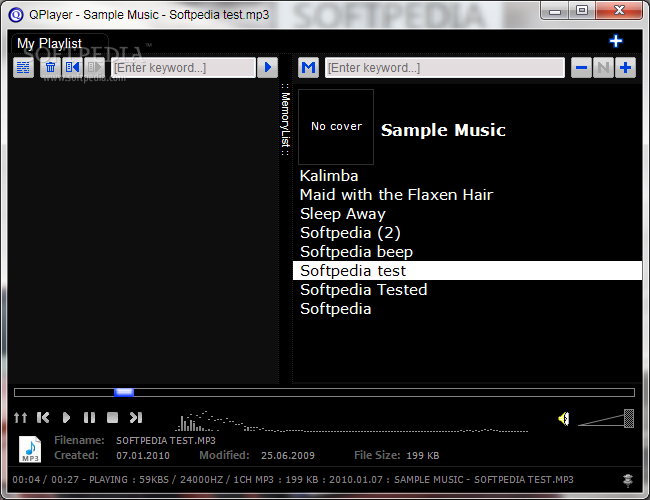Stop playback with the square button
This screenshot has width=650, height=500.
[112, 417]
